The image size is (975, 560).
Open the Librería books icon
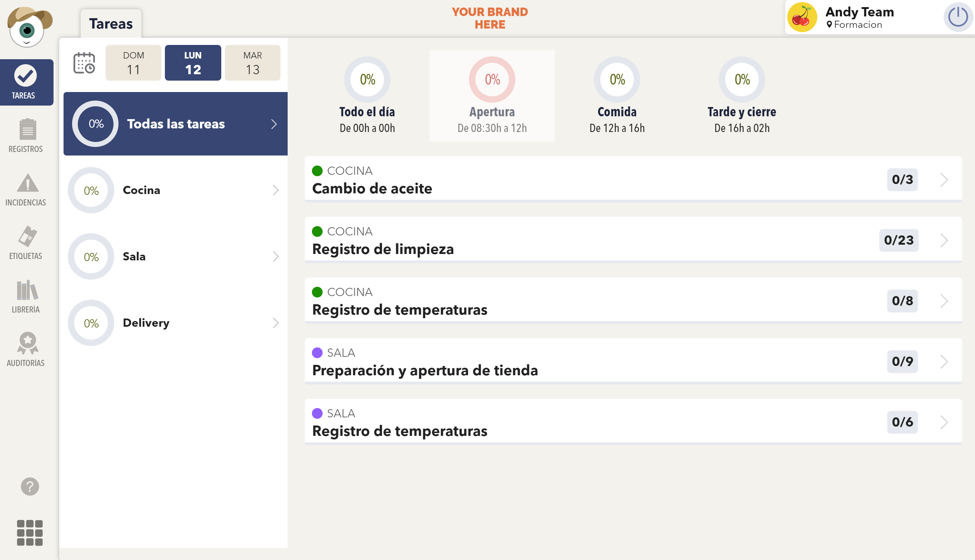(27, 290)
